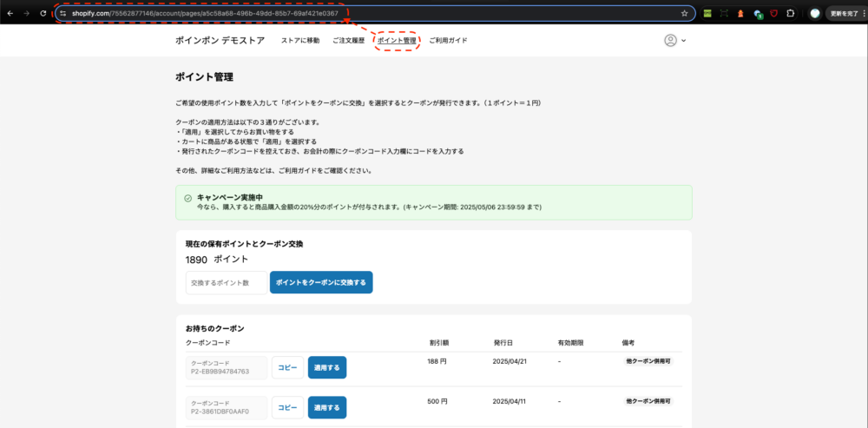This screenshot has height=428, width=868.
Task: Open the ご利用ガイド nav link
Action: pyautogui.click(x=448, y=41)
